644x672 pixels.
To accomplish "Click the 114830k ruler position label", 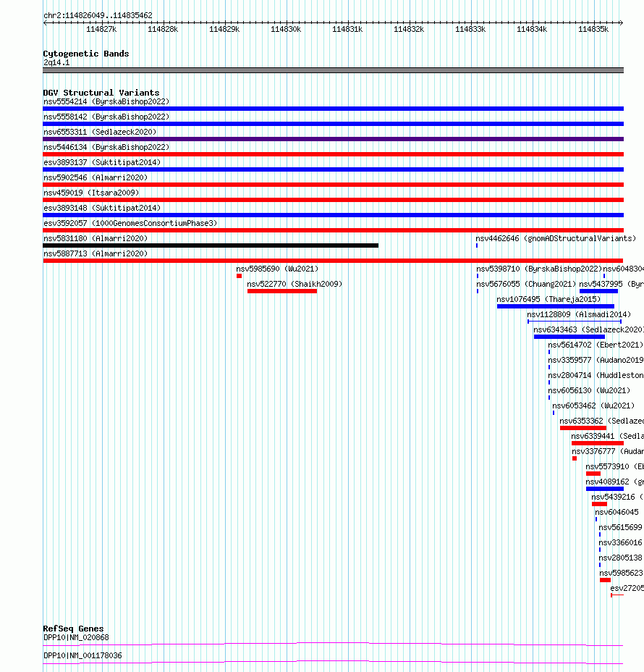I will [x=286, y=29].
